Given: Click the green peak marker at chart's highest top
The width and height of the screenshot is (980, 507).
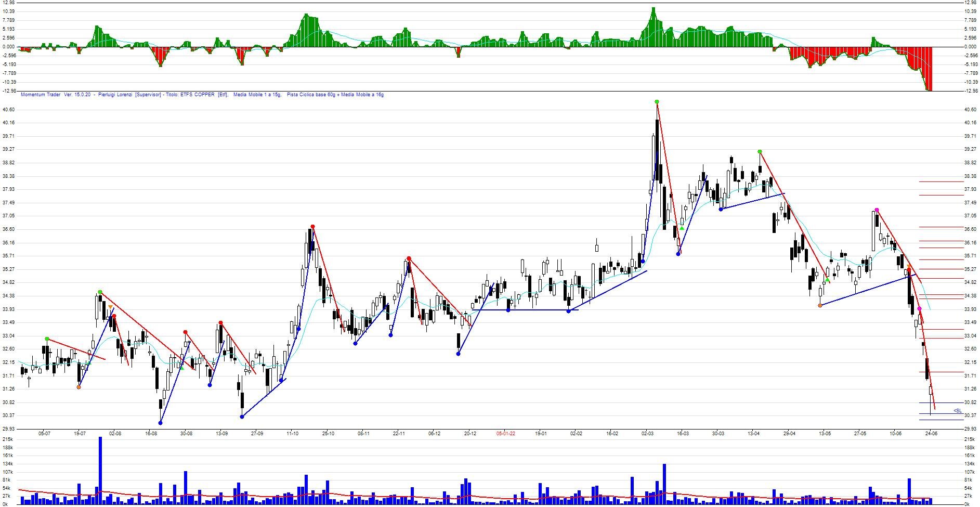Looking at the screenshot, I should click(x=657, y=102).
